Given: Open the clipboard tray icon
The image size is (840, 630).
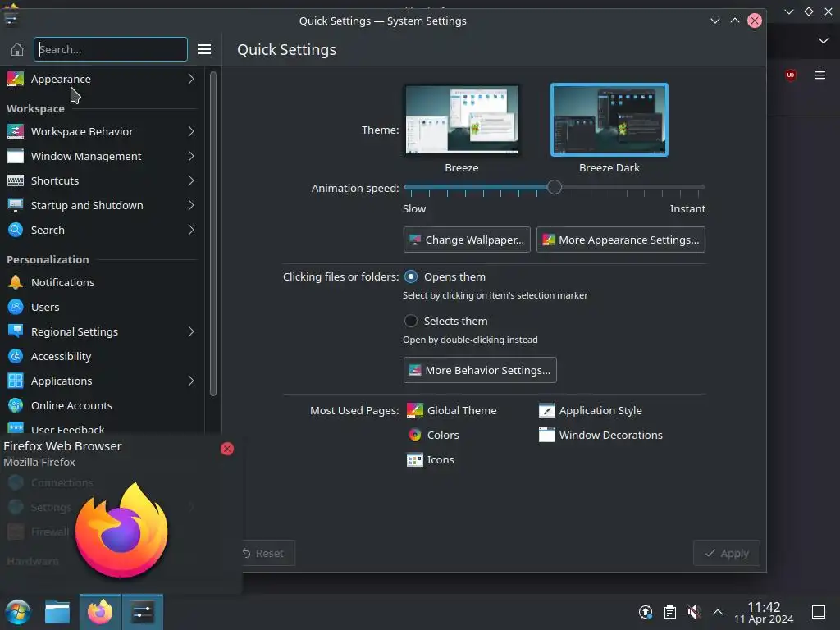Looking at the screenshot, I should pyautogui.click(x=669, y=612).
